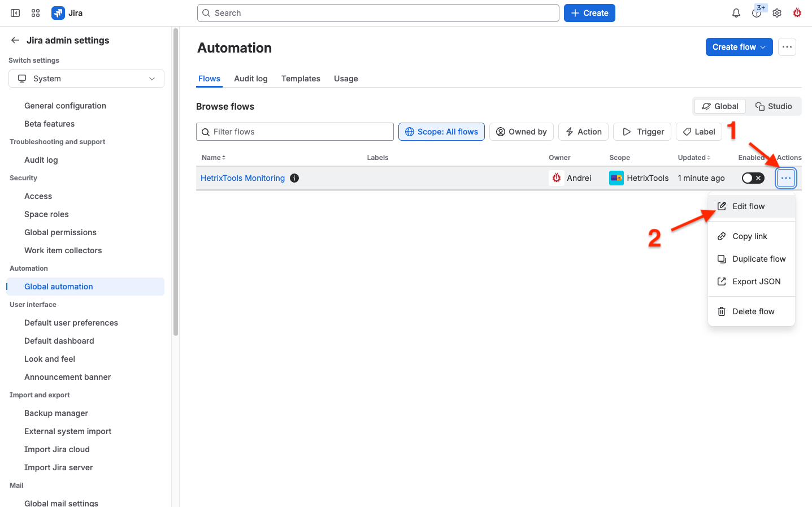This screenshot has width=812, height=507.
Task: Click the Filter flows input field
Action: 295,132
